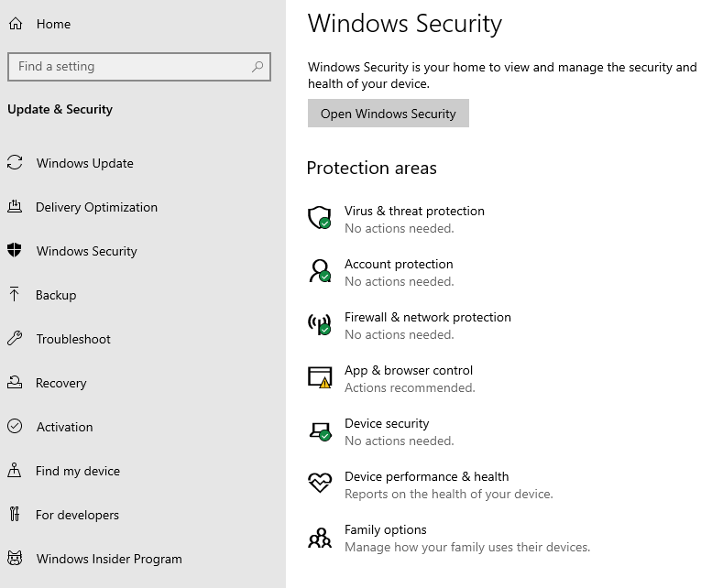Click the Virus & threat protection shield icon
This screenshot has height=588, width=712.
tap(320, 218)
